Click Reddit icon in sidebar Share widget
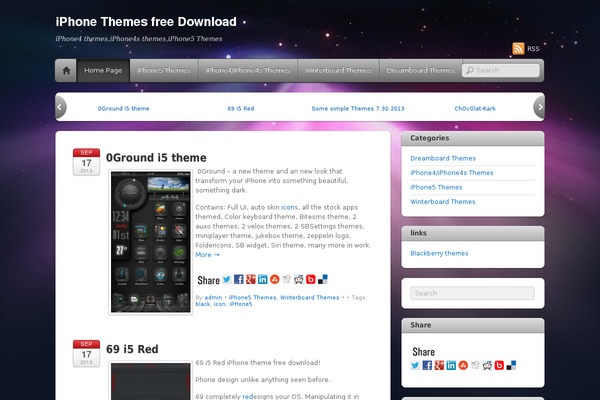This screenshot has height=400, width=600. tap(487, 365)
